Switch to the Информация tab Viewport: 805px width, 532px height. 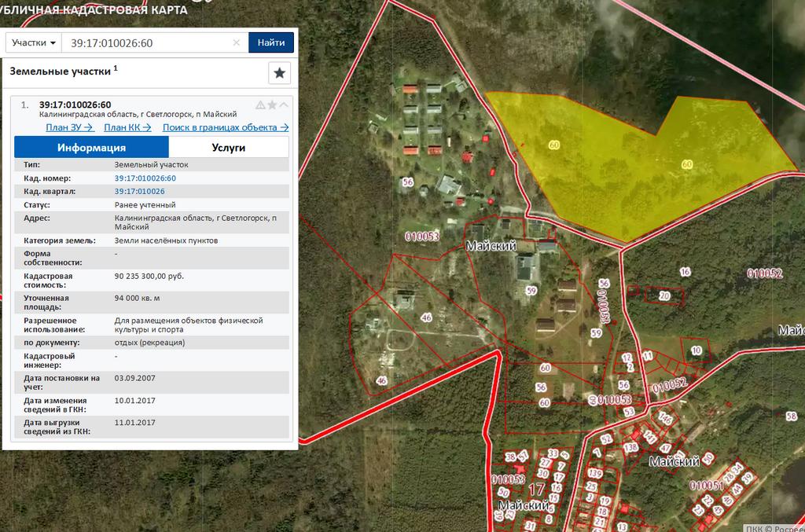[x=91, y=148]
